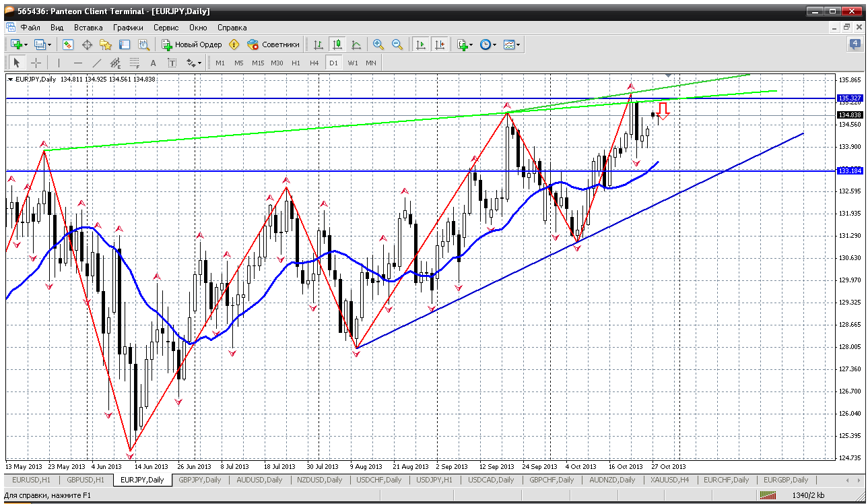This screenshot has width=868, height=504.
Task: Open the Terminal panel icon
Action: pos(125,44)
